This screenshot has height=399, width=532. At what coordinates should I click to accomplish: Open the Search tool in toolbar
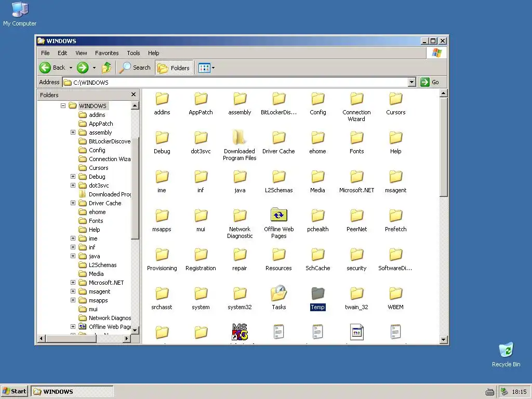(x=135, y=68)
